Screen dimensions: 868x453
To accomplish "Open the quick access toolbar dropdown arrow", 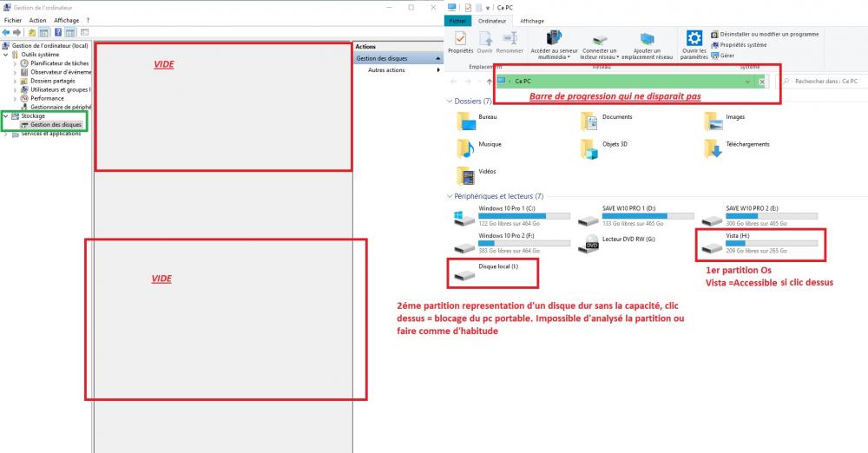I will pos(488,8).
